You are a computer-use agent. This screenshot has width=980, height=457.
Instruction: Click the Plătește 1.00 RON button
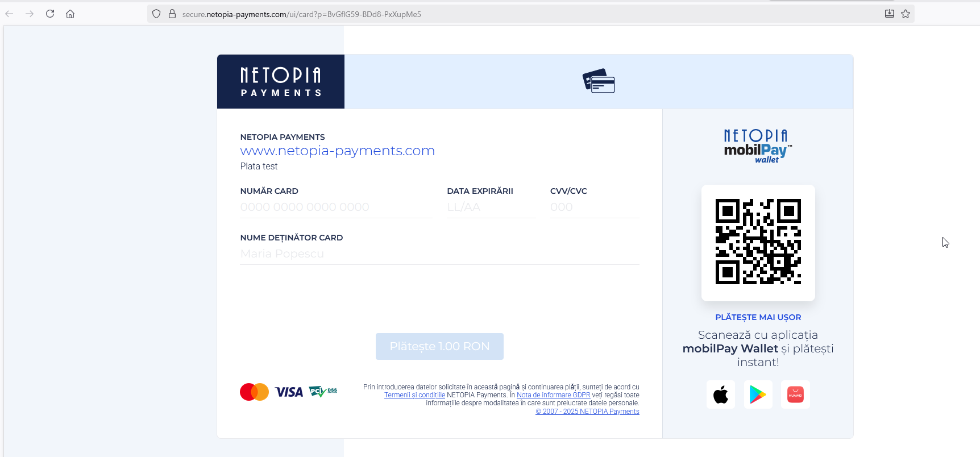[x=439, y=346]
